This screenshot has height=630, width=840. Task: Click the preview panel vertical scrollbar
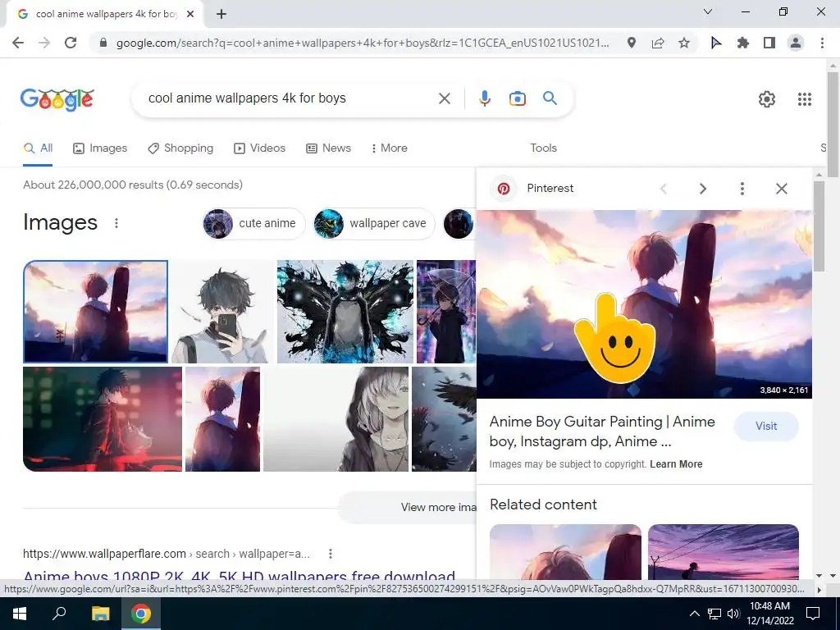[819, 226]
